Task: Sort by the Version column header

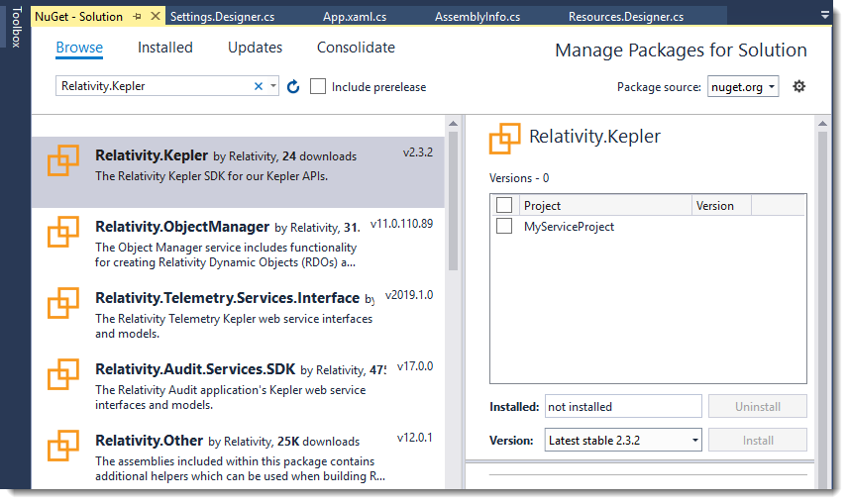Action: pyautogui.click(x=721, y=206)
